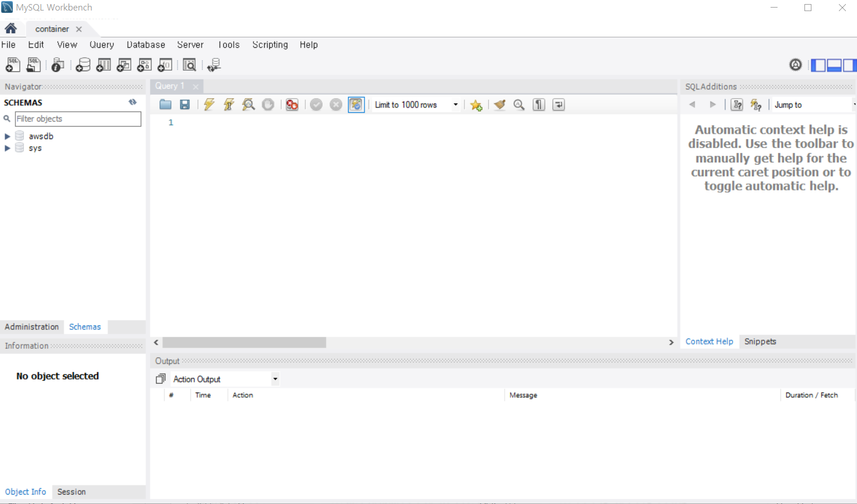This screenshot has width=857, height=504.
Task: Close the Query 1 tab
Action: [196, 87]
